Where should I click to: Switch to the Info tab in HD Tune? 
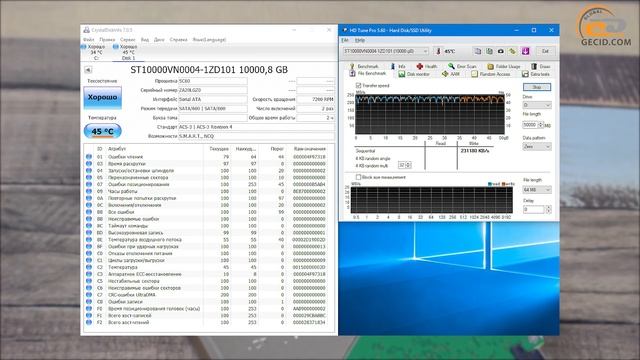(x=398, y=66)
